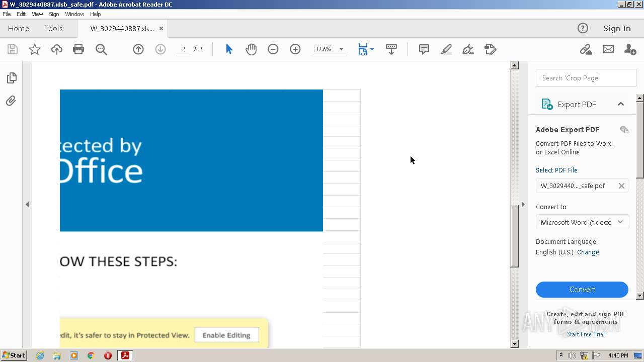Open the View menu
This screenshot has height=362, width=644.
click(37, 14)
